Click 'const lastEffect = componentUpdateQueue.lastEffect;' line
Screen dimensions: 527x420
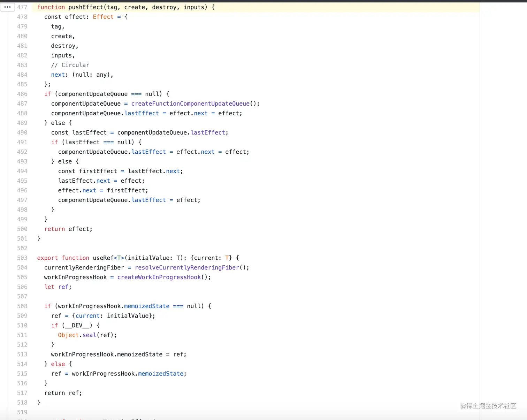click(x=140, y=132)
